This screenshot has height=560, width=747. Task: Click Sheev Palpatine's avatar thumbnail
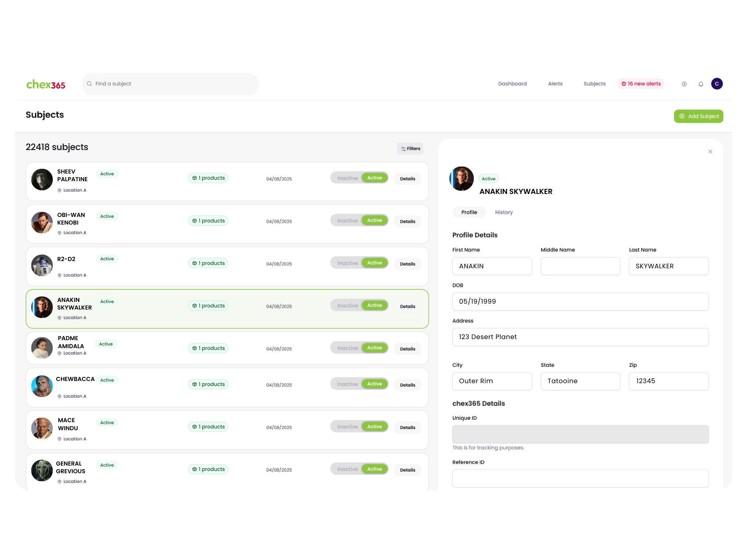42,179
